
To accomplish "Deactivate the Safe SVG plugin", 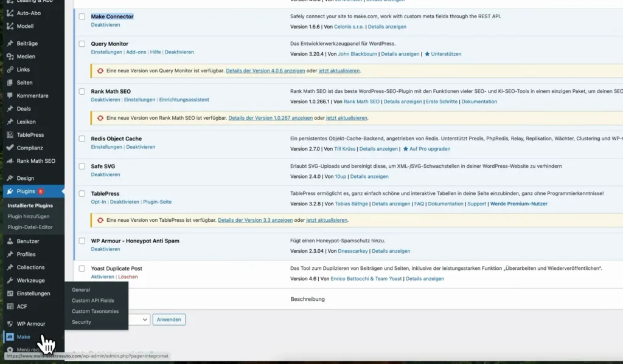I will 105,174.
